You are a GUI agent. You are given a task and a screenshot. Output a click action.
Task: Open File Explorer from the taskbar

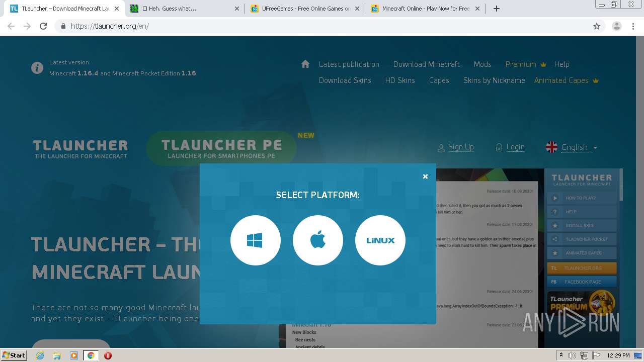coord(57,355)
